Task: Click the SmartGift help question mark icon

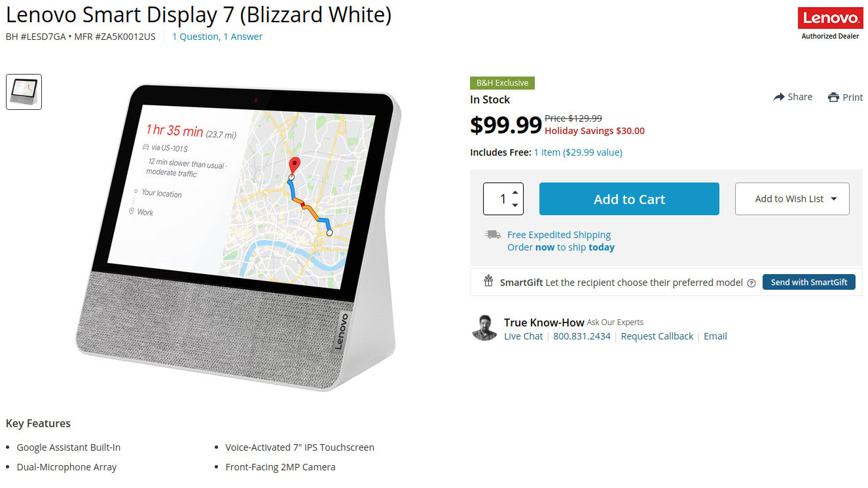Action: pyautogui.click(x=751, y=283)
